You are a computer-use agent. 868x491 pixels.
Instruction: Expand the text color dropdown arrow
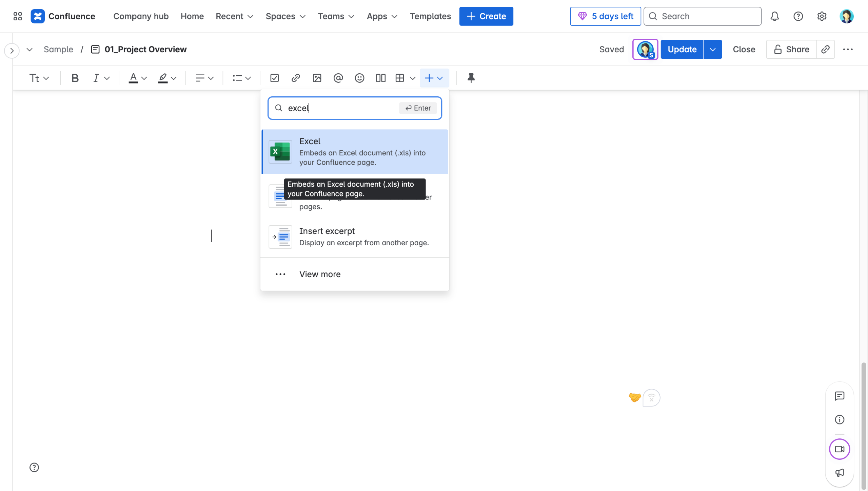(144, 78)
